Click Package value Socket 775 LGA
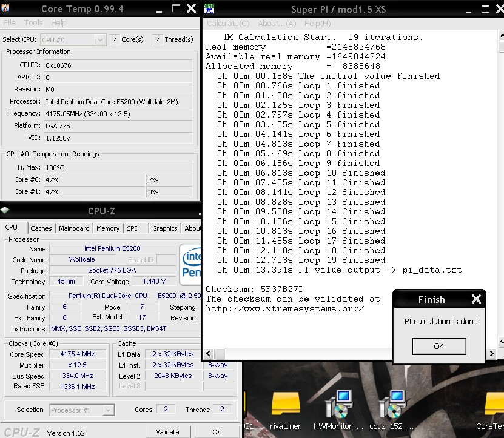504x438 pixels. [112, 270]
